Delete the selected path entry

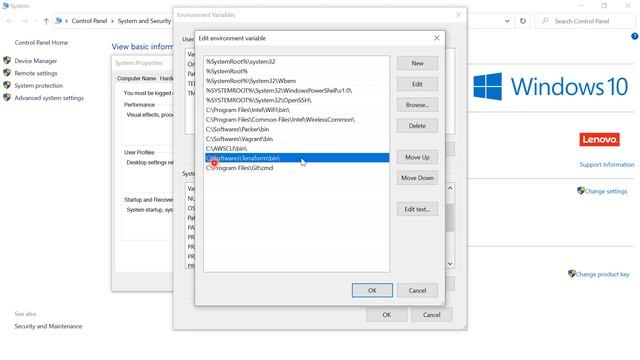[417, 126]
